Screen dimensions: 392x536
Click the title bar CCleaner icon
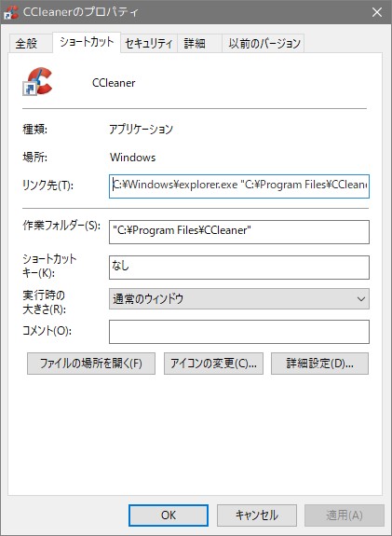coord(11,12)
